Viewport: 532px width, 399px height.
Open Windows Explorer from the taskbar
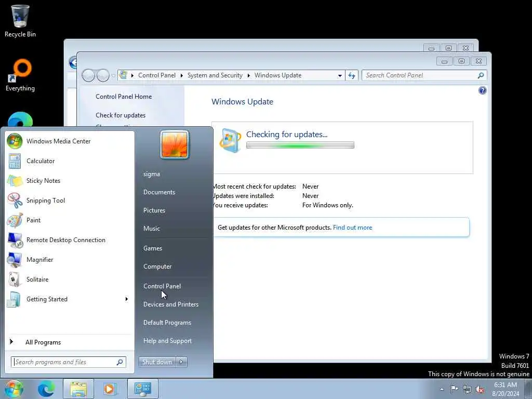(78, 389)
